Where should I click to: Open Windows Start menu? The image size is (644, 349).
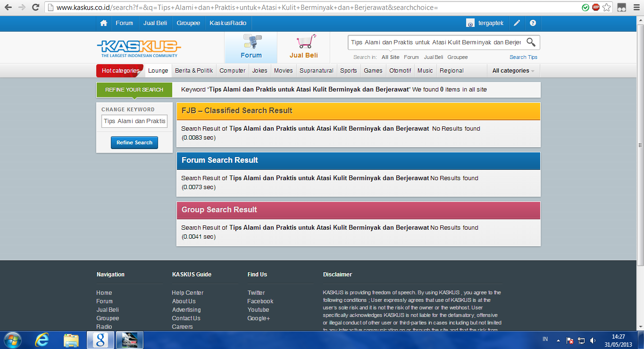click(12, 340)
